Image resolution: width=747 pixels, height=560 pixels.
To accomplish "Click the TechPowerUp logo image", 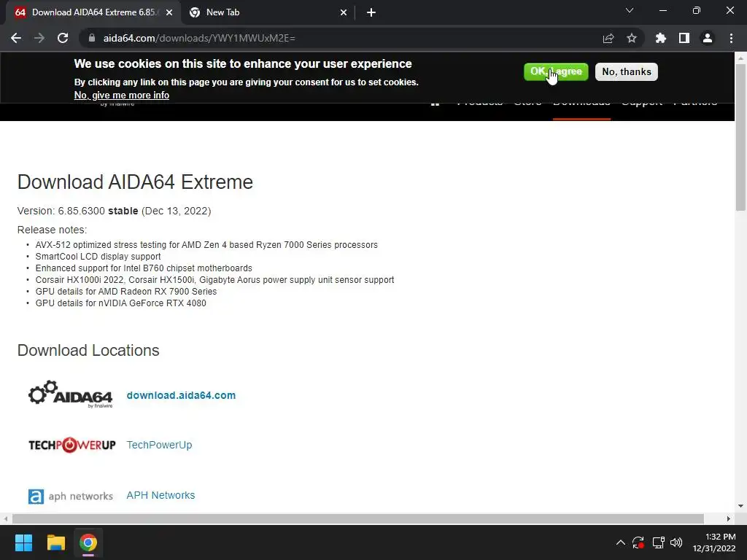I will click(x=72, y=445).
